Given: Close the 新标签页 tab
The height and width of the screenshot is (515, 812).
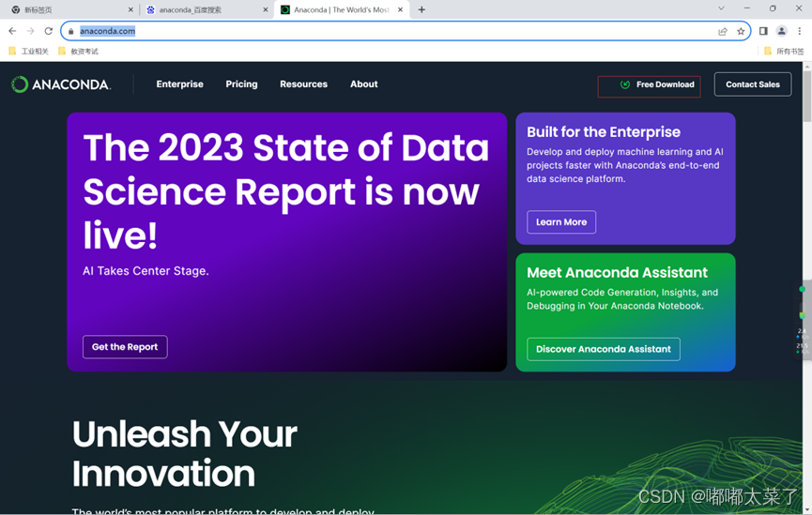Looking at the screenshot, I should click(x=130, y=9).
